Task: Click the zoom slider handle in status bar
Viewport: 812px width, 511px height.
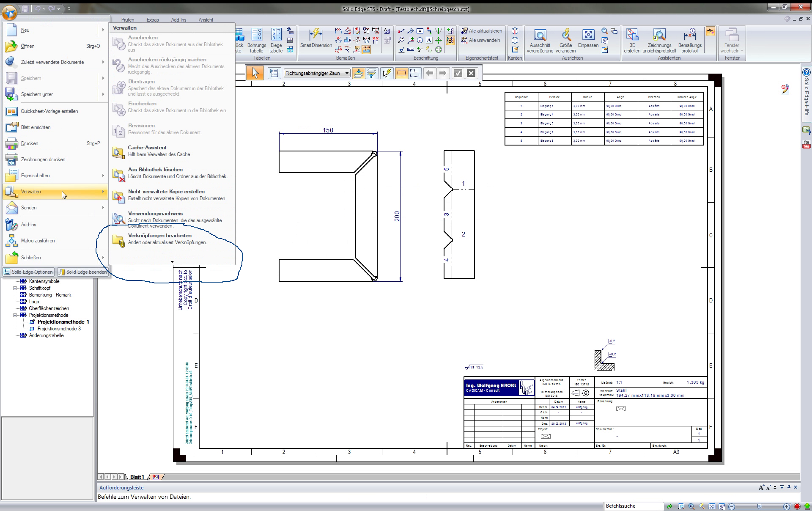Action: (x=759, y=506)
